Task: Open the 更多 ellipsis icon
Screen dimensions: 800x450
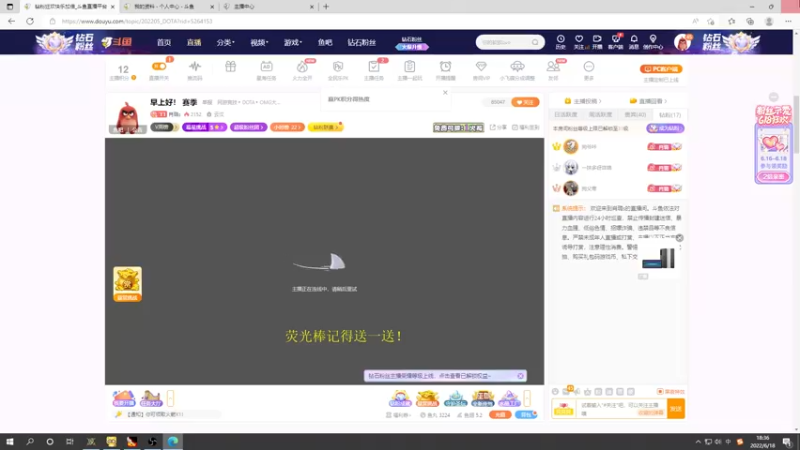Action: 589,66
